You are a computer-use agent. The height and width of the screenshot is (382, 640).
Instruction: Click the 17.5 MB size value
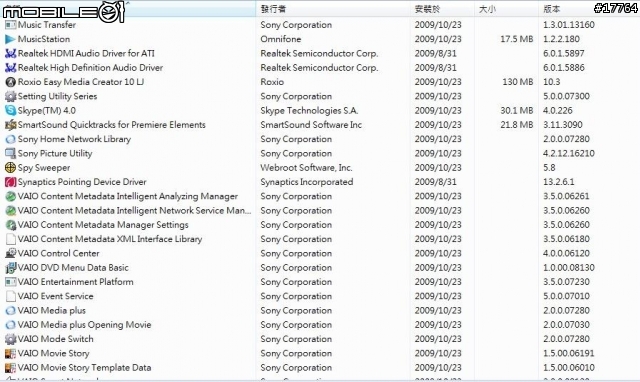(x=517, y=39)
